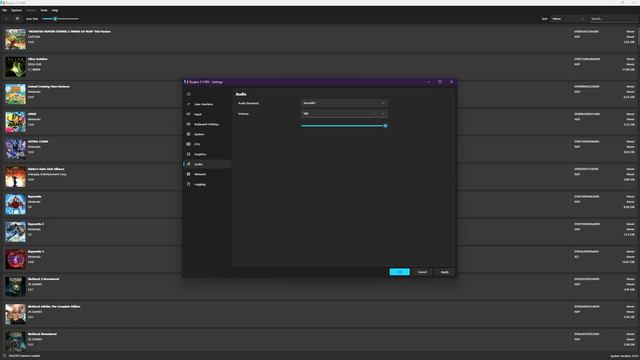
Task: Click Apply in the Settings dialog
Action: coord(444,272)
